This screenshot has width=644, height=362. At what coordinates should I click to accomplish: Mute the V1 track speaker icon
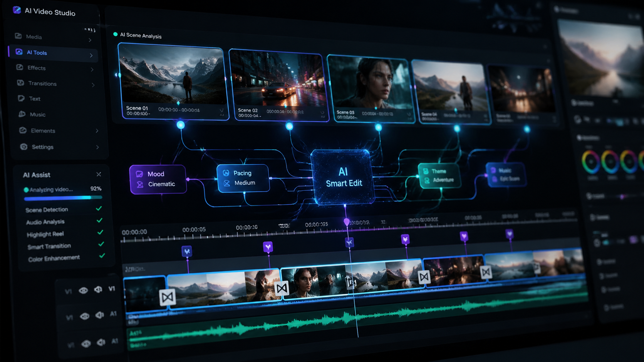(98, 289)
